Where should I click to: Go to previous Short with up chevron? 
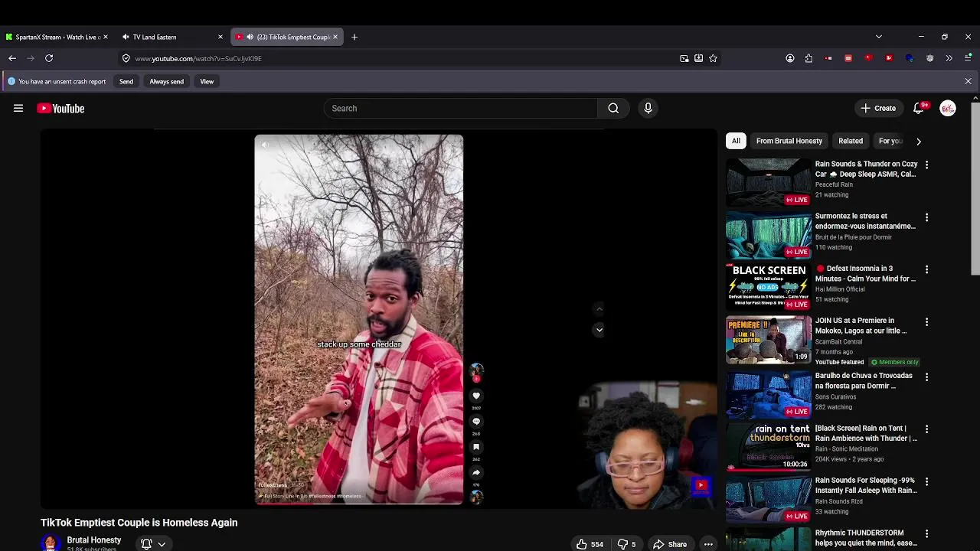tap(599, 309)
